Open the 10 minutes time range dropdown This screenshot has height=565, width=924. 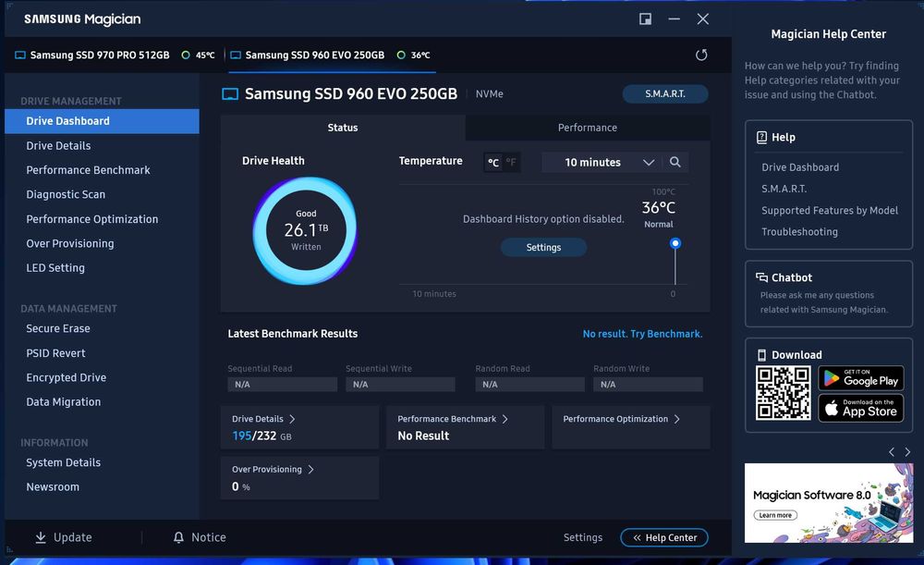pos(603,162)
